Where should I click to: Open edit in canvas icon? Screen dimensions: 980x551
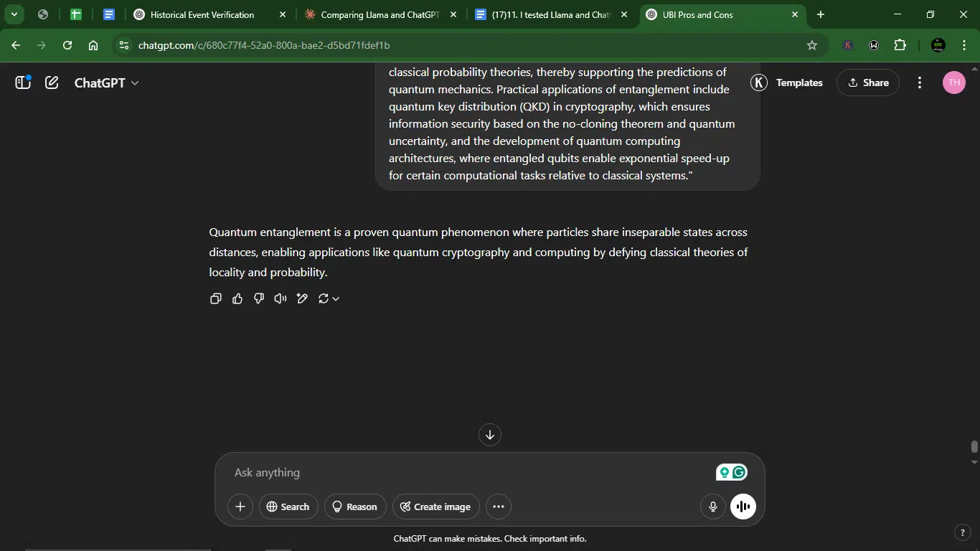pyautogui.click(x=302, y=298)
